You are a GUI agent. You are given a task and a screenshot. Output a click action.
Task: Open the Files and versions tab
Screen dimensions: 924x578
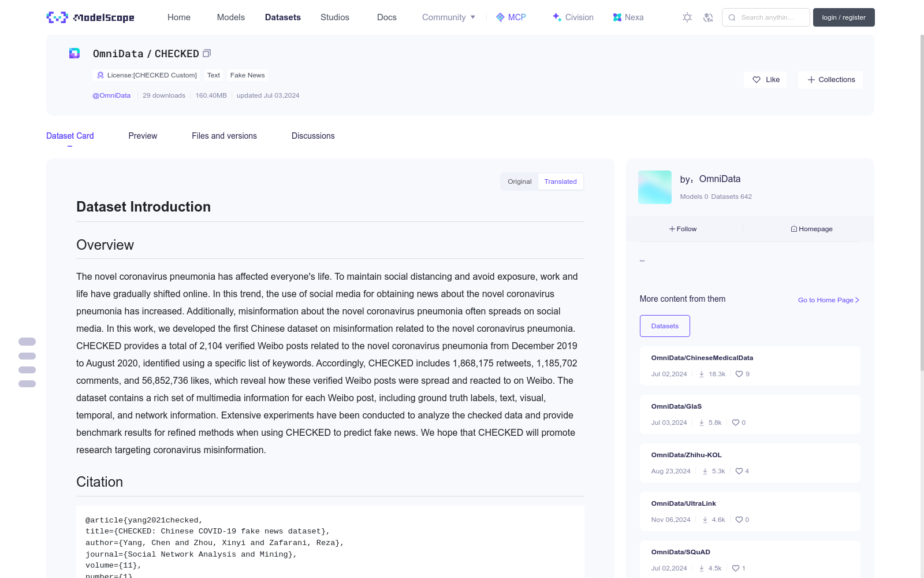[224, 136]
